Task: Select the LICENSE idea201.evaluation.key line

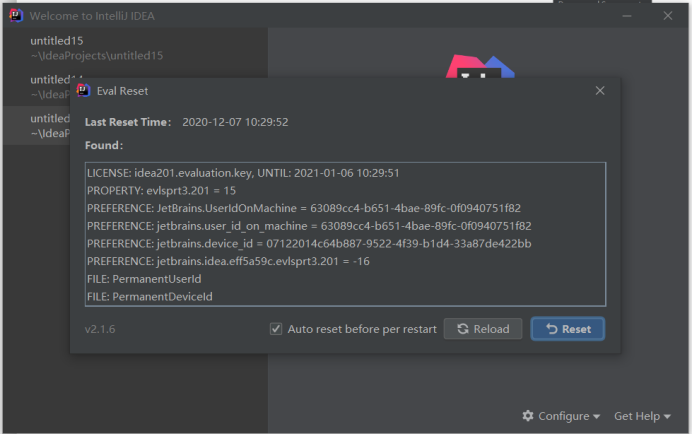Action: click(x=243, y=173)
